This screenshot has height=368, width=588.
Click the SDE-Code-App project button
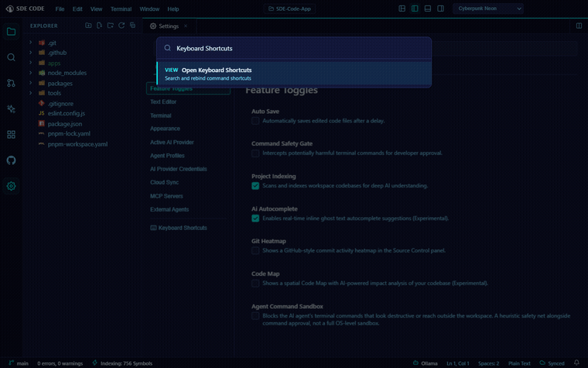point(289,9)
